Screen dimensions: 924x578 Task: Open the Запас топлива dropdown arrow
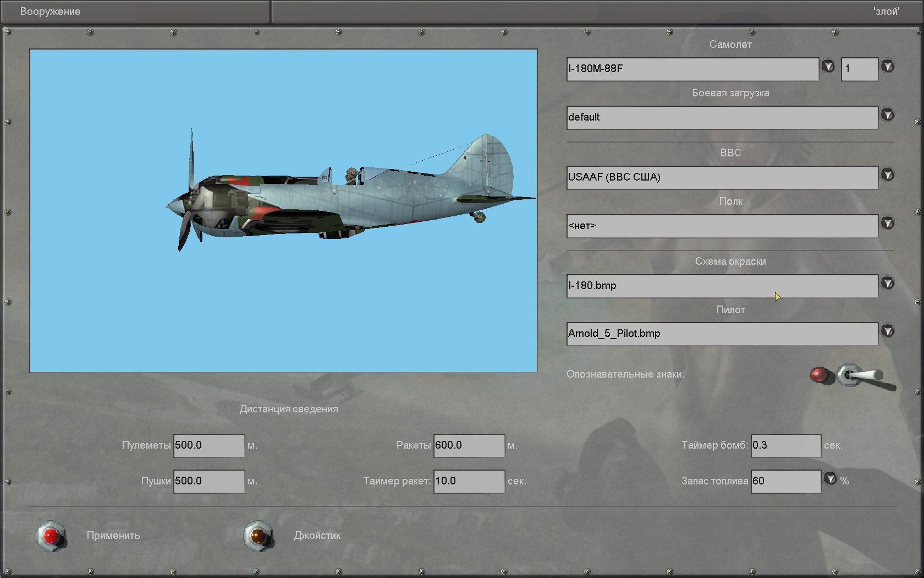(830, 478)
